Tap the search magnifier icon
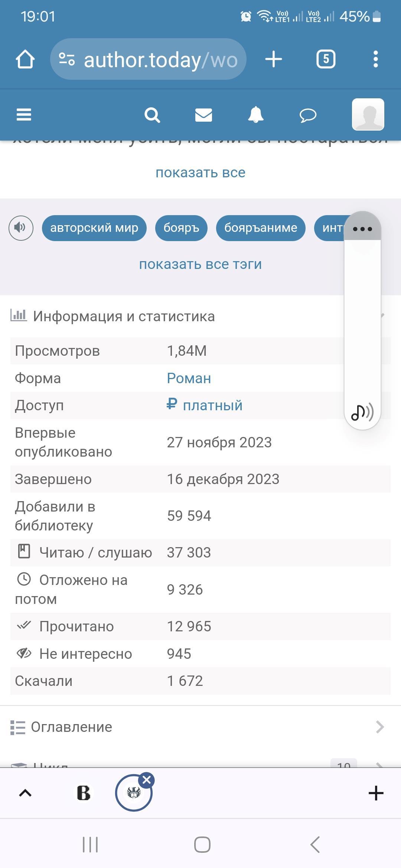Viewport: 401px width, 868px height. click(152, 115)
